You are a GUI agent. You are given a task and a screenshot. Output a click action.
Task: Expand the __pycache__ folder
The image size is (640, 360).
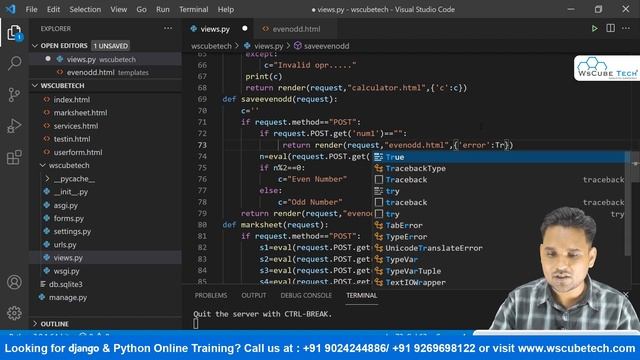[47, 179]
